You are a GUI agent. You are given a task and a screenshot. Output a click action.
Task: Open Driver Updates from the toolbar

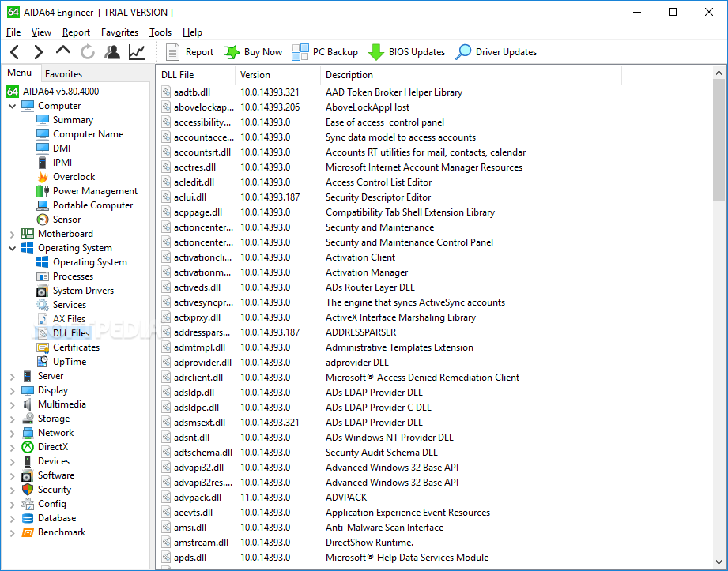point(496,52)
